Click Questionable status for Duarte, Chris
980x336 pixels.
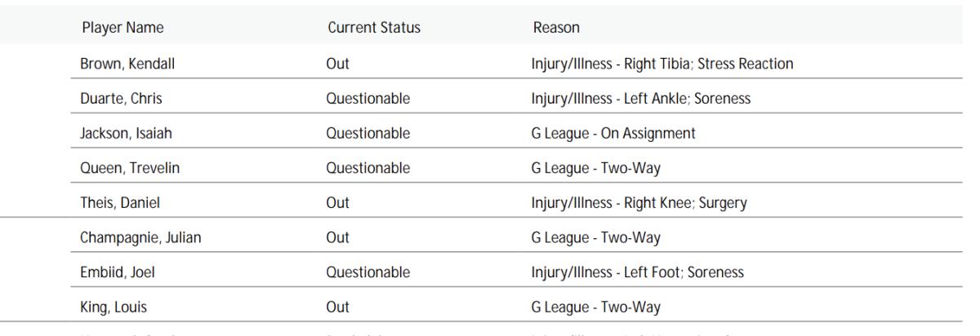click(x=367, y=99)
